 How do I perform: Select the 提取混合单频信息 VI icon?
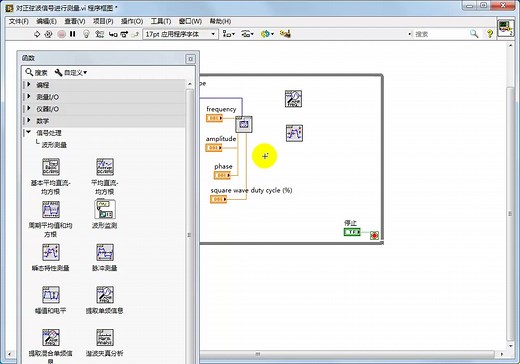(51, 337)
